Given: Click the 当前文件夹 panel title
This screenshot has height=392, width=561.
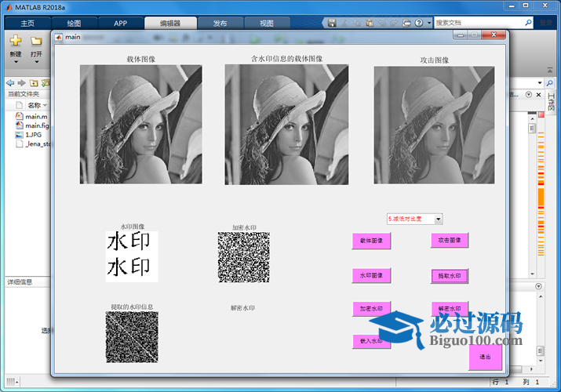Looking at the screenshot, I should [24, 93].
